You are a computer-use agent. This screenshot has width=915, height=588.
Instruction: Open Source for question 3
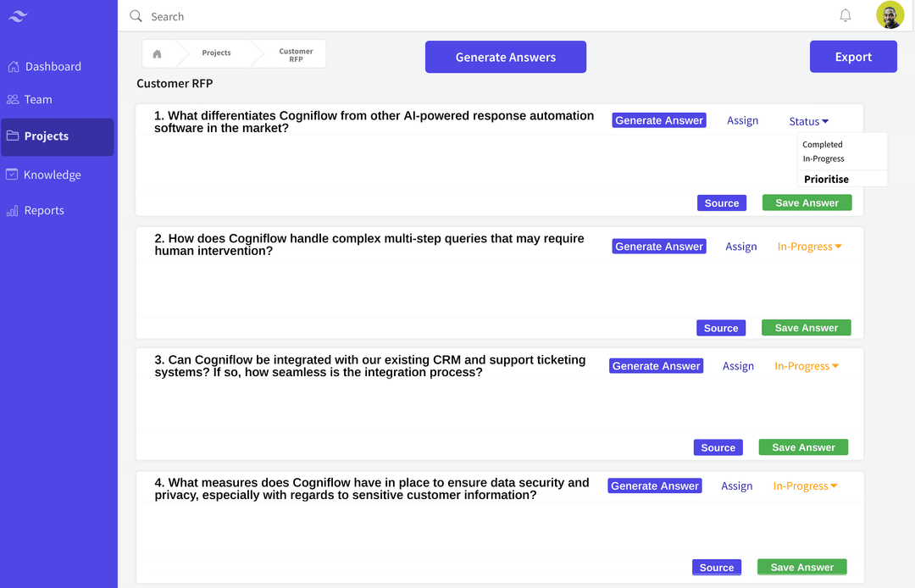pos(718,447)
